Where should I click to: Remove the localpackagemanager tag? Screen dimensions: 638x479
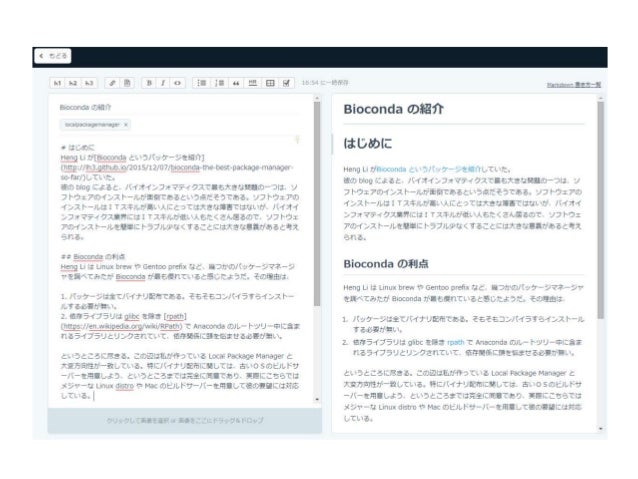point(126,125)
